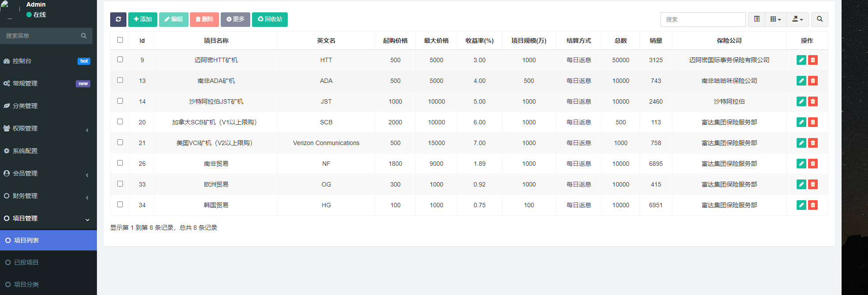This screenshot has height=295, width=868.
Task: Click the 搜索 table search input field
Action: coord(703,19)
